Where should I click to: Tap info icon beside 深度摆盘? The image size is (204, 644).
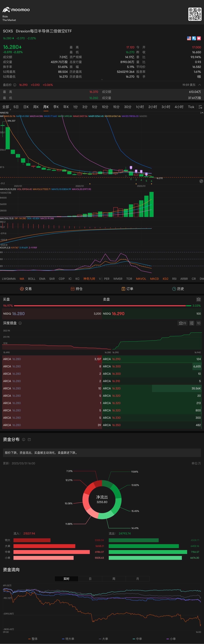20,323
